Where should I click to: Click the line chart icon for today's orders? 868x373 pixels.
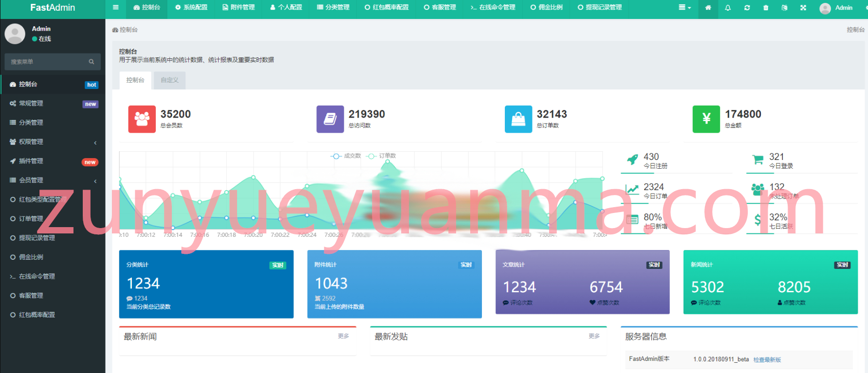coord(632,190)
